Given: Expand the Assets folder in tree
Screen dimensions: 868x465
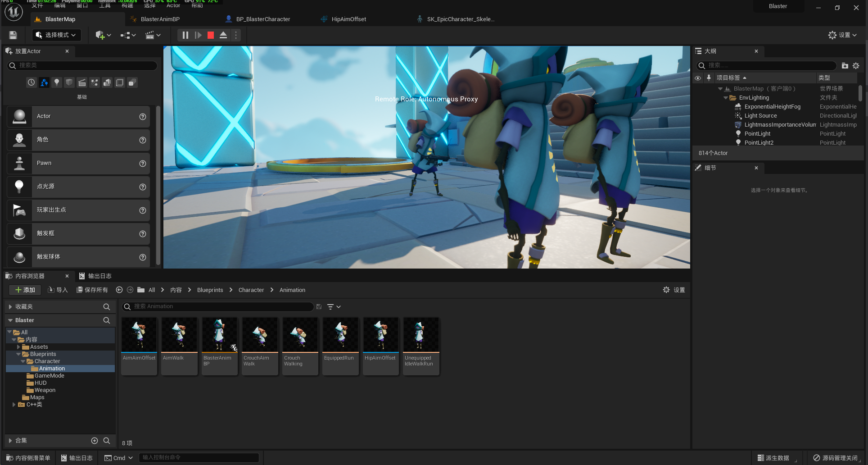Looking at the screenshot, I should [x=18, y=347].
